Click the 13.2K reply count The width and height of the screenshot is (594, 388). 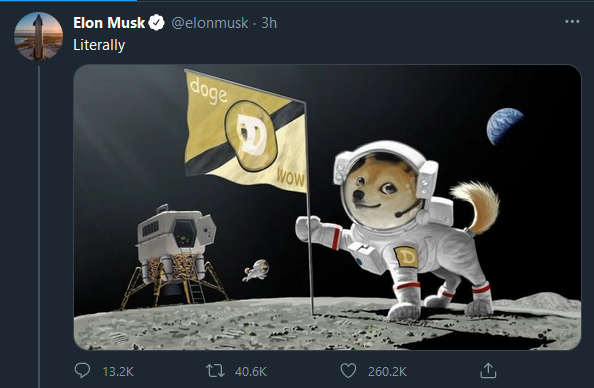(118, 371)
